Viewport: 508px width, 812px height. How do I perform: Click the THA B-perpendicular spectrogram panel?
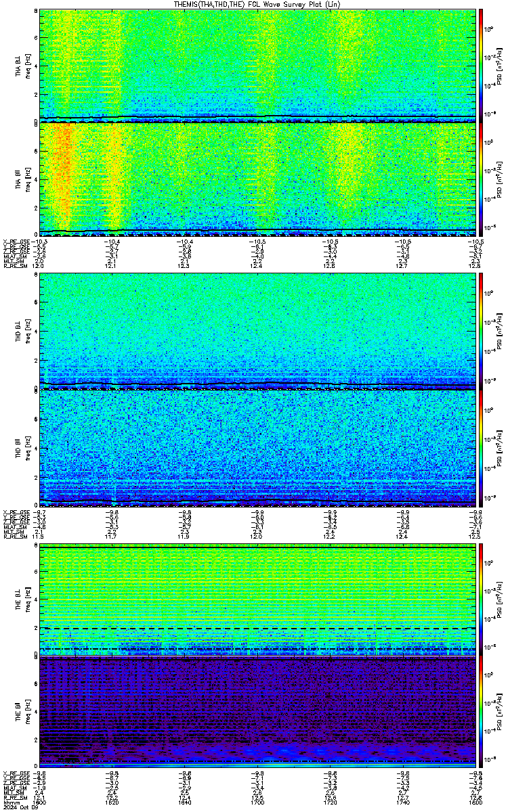pos(257,66)
